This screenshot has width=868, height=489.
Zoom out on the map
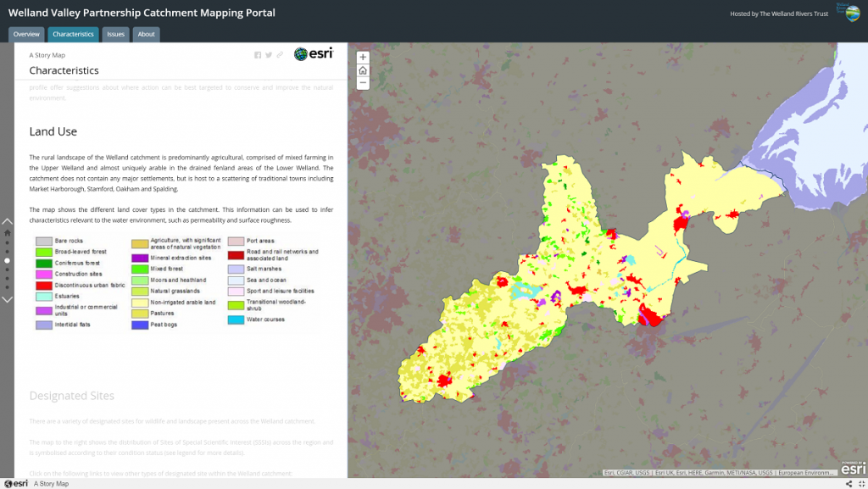(363, 83)
